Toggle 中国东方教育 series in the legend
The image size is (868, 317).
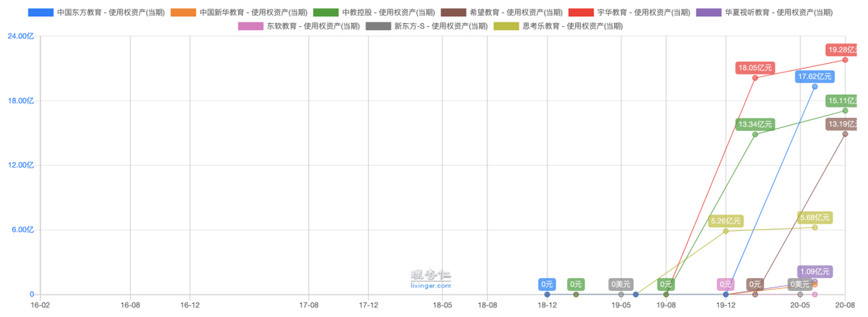[103, 13]
